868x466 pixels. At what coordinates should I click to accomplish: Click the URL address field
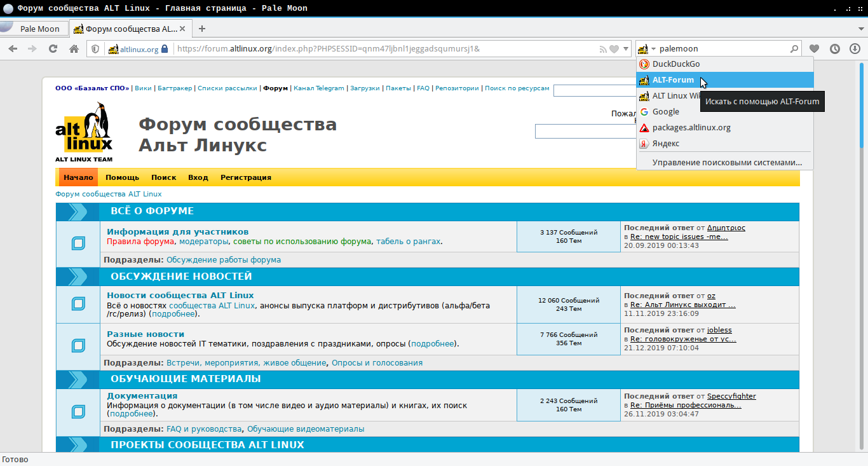point(386,49)
